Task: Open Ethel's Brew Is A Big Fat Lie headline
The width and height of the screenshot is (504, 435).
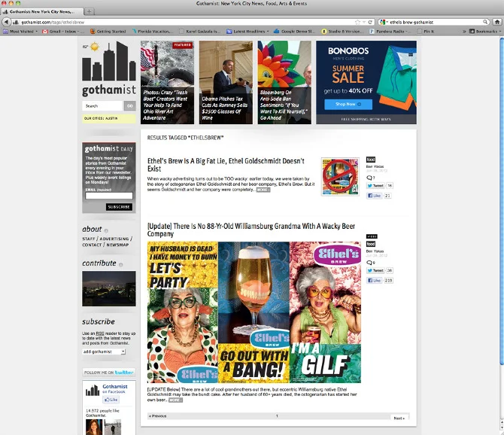Action: (226, 165)
